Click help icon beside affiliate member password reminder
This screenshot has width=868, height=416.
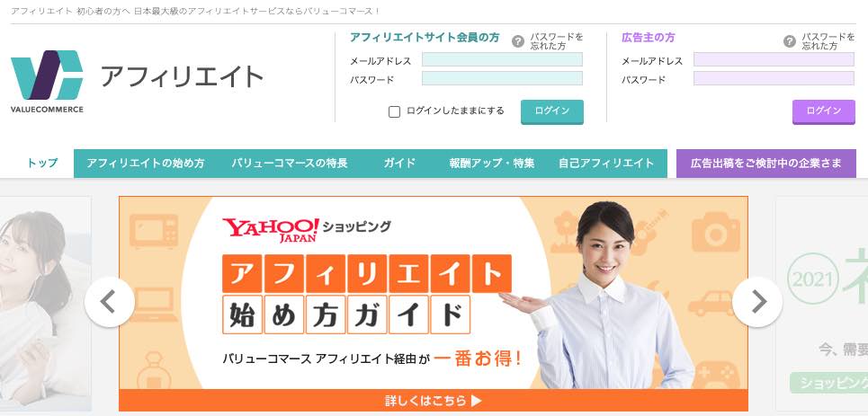pos(517,41)
